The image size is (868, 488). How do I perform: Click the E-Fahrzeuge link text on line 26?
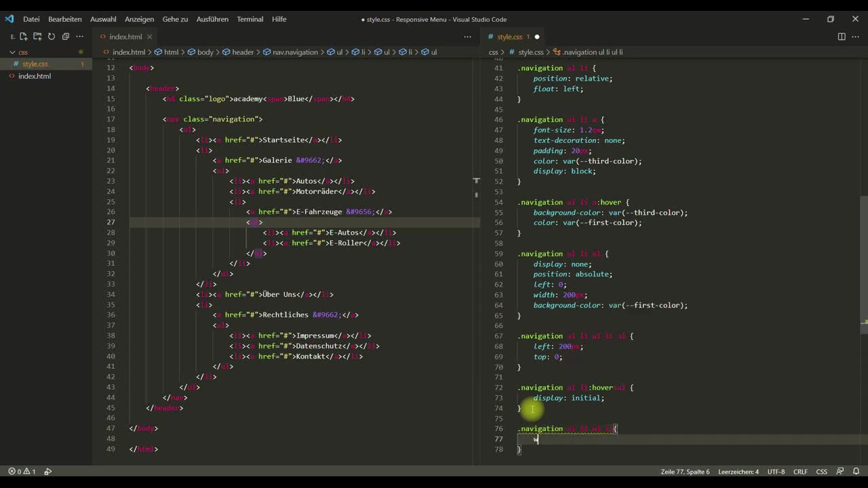[320, 212]
